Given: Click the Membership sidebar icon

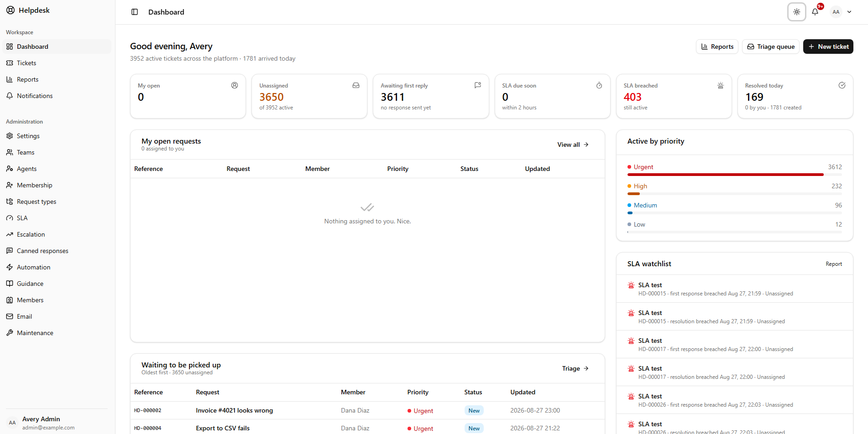Looking at the screenshot, I should (10, 185).
